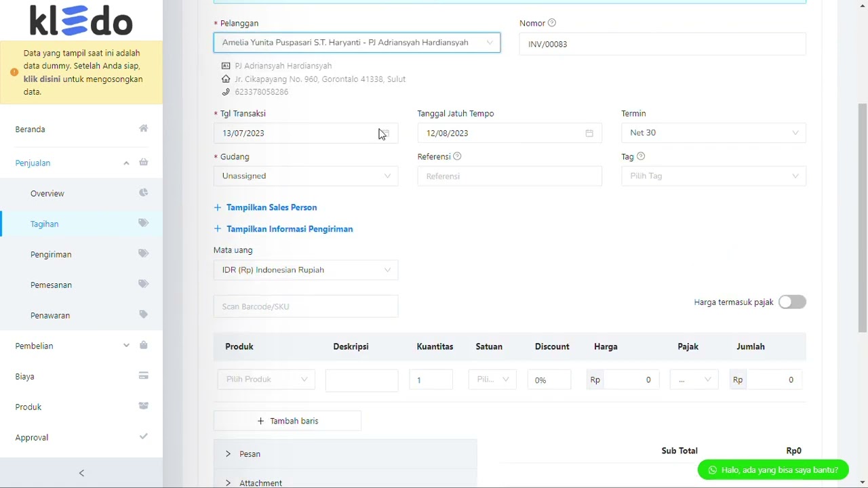
Task: Click the page vertical scrollbar
Action: click(x=862, y=217)
